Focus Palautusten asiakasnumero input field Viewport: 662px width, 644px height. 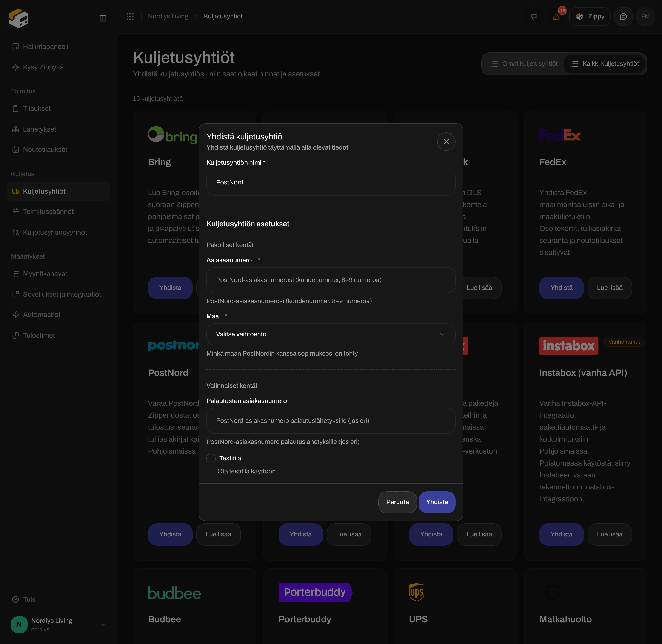point(331,421)
